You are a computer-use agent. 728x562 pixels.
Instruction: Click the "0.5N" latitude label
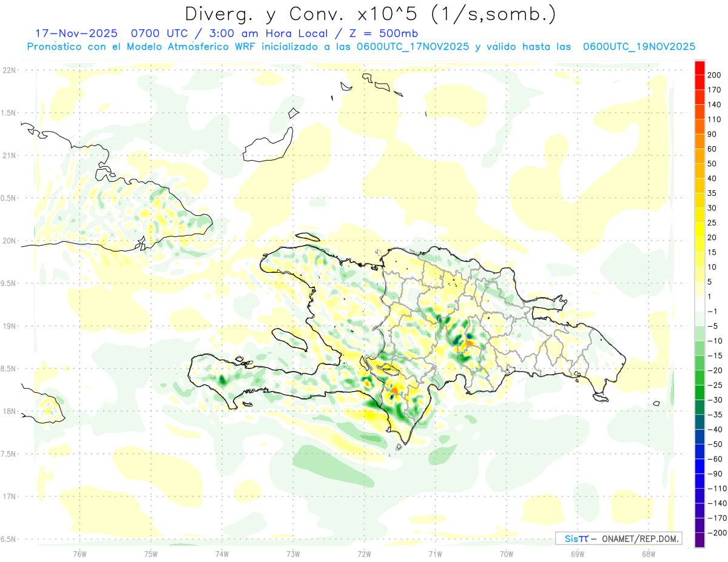point(8,198)
